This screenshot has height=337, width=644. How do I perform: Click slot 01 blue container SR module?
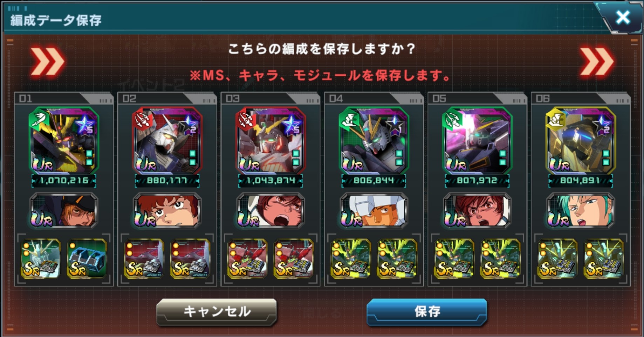(87, 259)
